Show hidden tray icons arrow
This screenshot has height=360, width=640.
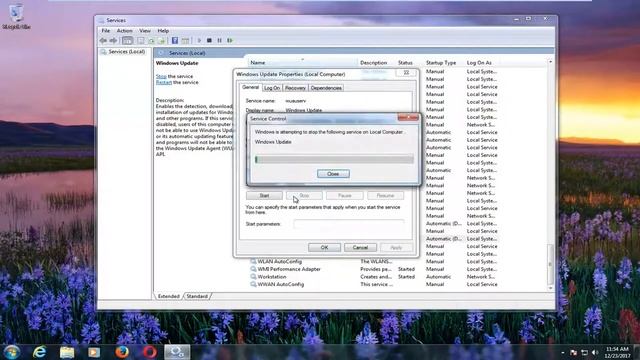(x=563, y=352)
